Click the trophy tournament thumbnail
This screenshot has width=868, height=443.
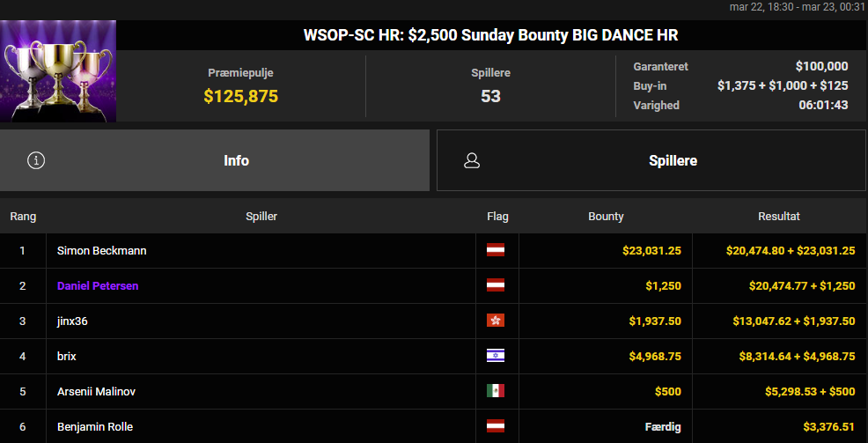tap(58, 70)
